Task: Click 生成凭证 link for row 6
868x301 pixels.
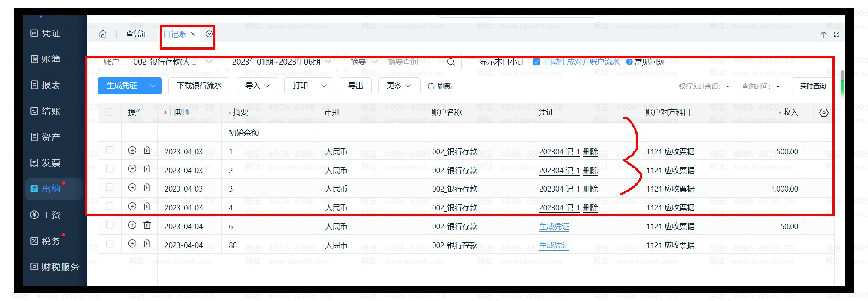Action: click(x=554, y=227)
